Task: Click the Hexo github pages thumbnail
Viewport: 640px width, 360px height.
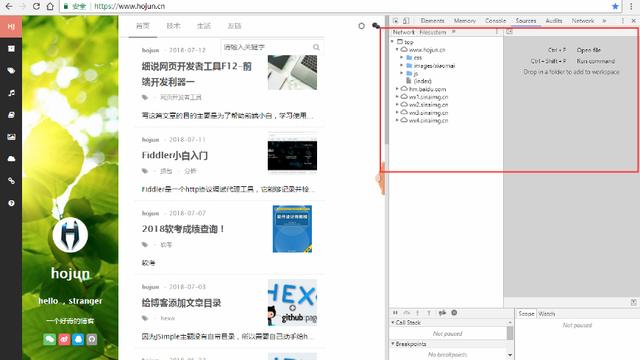Action: point(292,302)
